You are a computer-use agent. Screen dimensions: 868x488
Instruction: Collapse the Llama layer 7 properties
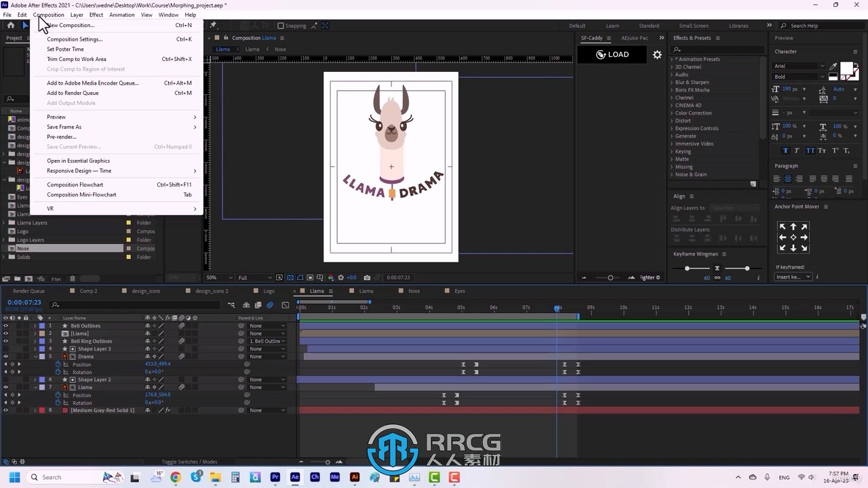coord(35,387)
